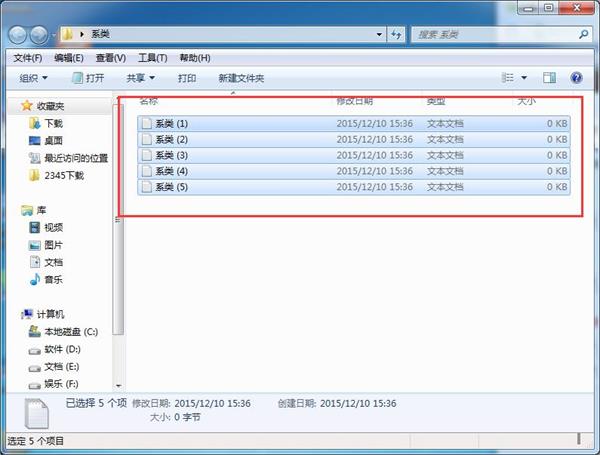Open the 音乐 library
The height and width of the screenshot is (455, 600).
(x=53, y=279)
